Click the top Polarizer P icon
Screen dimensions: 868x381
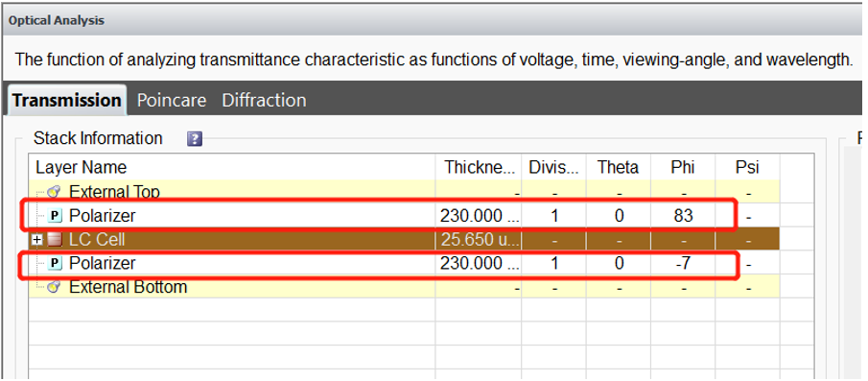point(55,215)
